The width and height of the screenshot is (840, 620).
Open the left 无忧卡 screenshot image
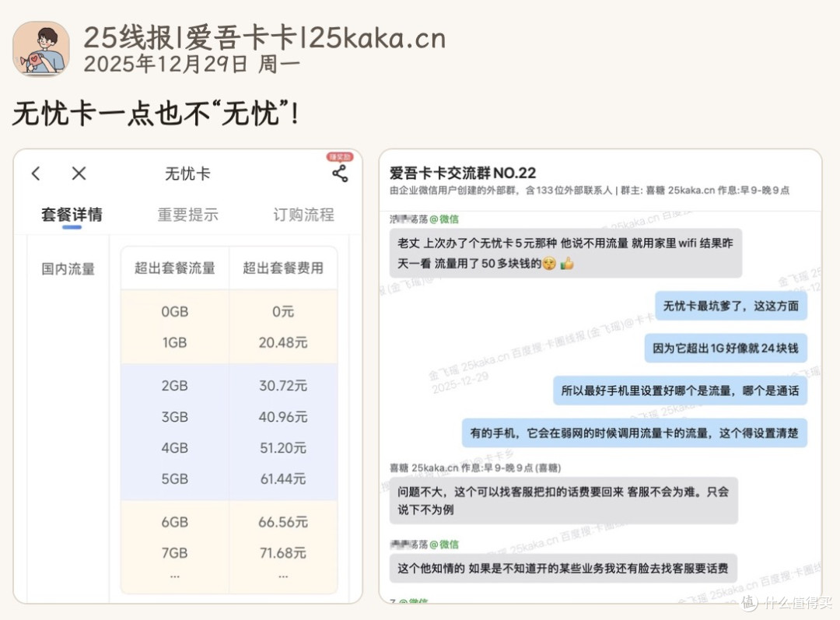(x=188, y=377)
